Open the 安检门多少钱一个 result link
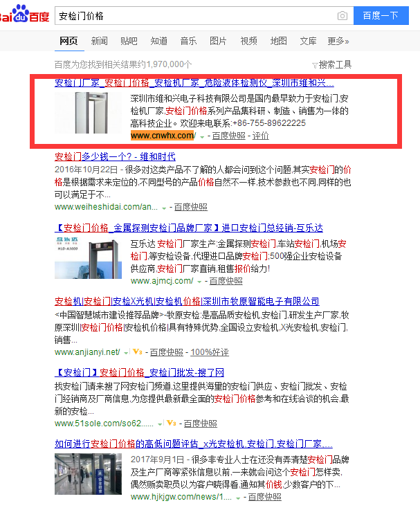This screenshot has height=510, width=420. tap(115, 157)
